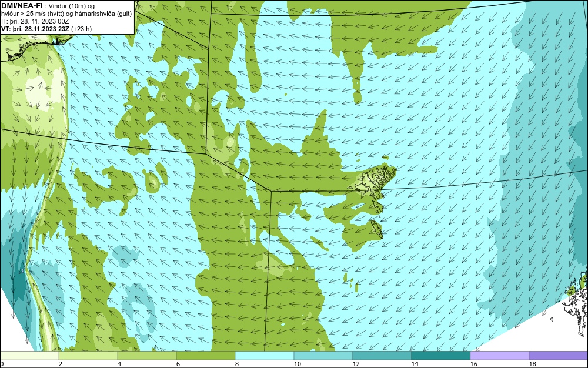Click the 0–2 m/s pale legend swatch
This screenshot has width=588, height=368.
tap(29, 356)
